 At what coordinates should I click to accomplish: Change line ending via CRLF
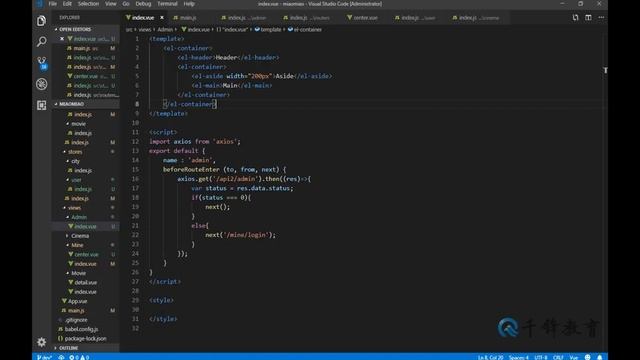click(558, 357)
